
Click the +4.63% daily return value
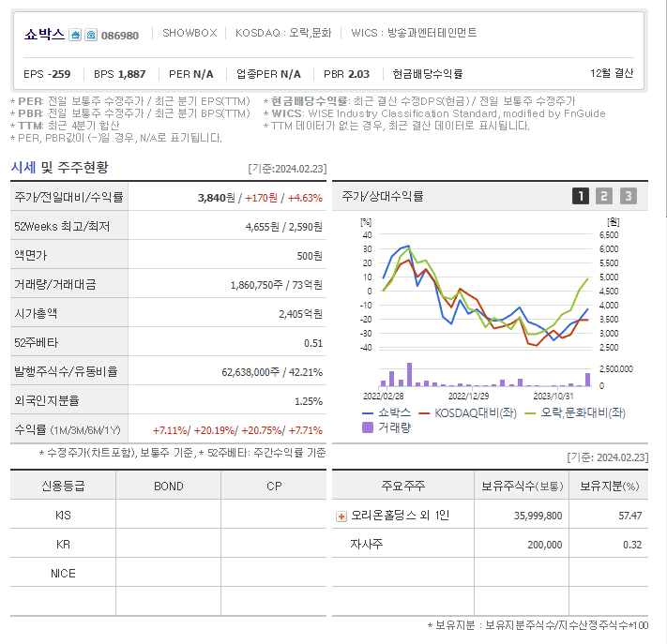(305, 198)
